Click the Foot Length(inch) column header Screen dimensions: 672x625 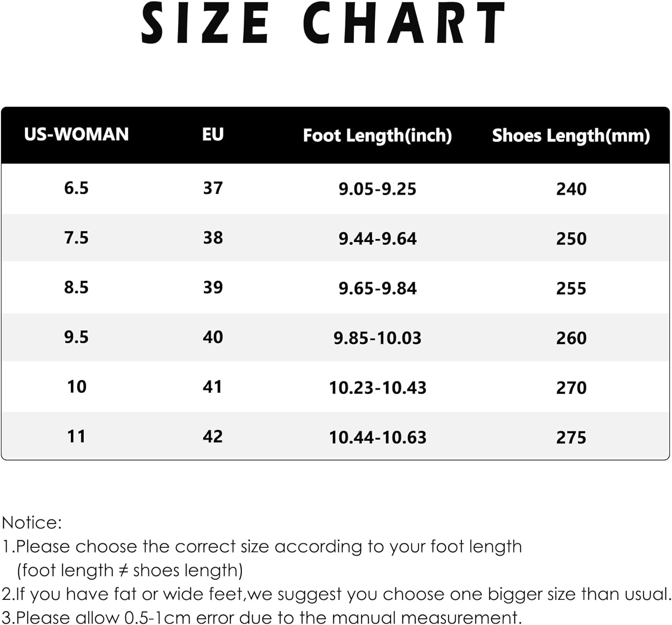point(377,135)
